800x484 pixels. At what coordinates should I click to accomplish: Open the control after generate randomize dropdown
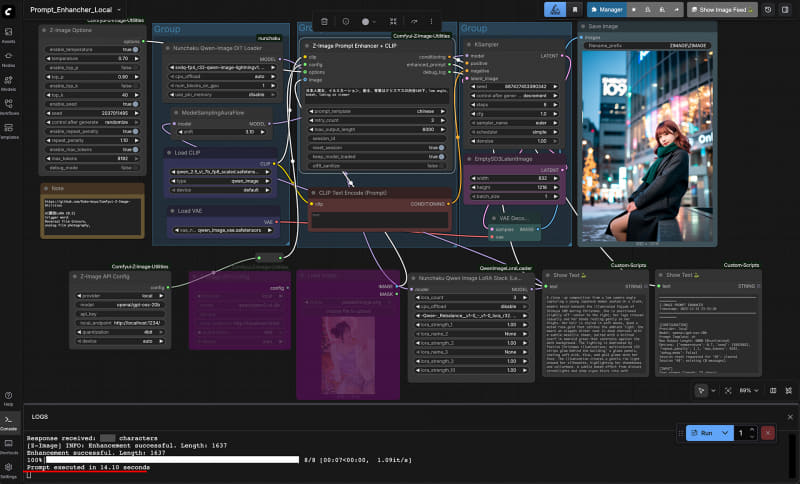click(x=92, y=122)
